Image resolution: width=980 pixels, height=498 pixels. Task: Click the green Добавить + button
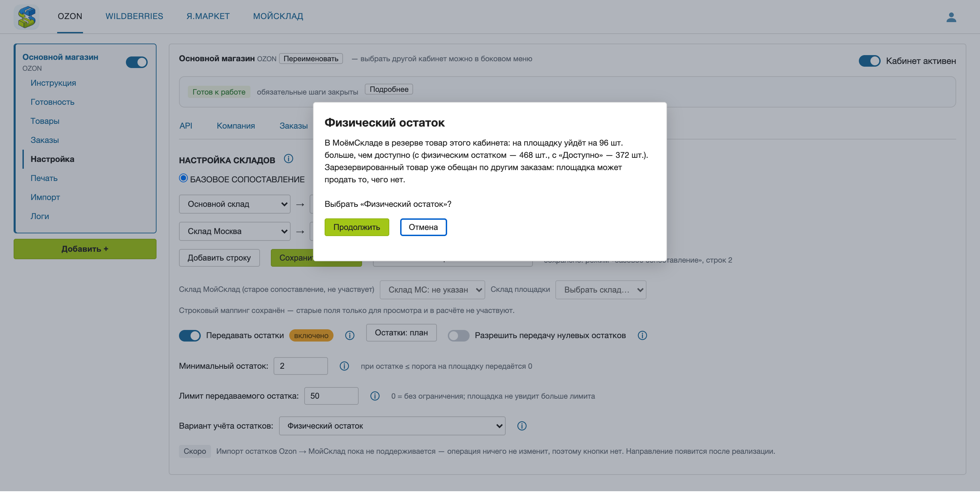tap(85, 249)
